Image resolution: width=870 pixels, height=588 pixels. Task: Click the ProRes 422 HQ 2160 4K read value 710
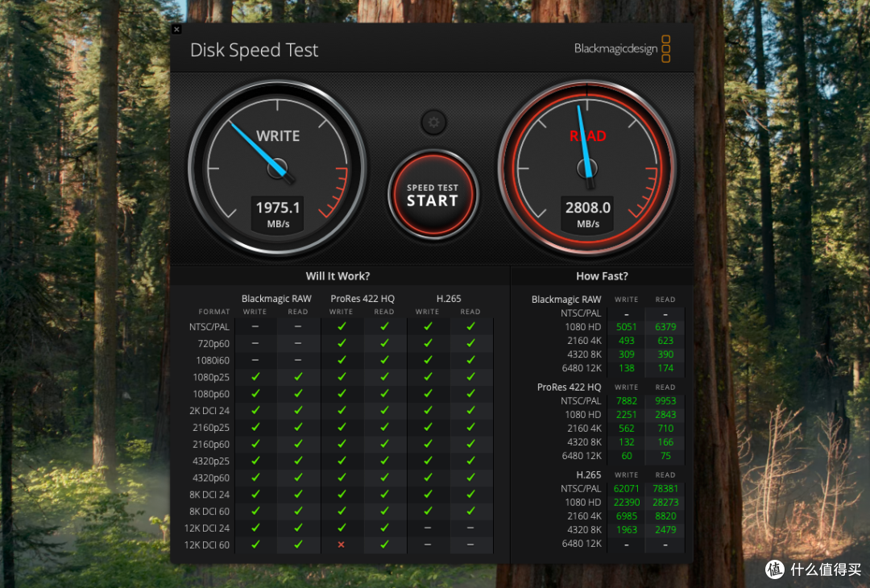tap(665, 429)
